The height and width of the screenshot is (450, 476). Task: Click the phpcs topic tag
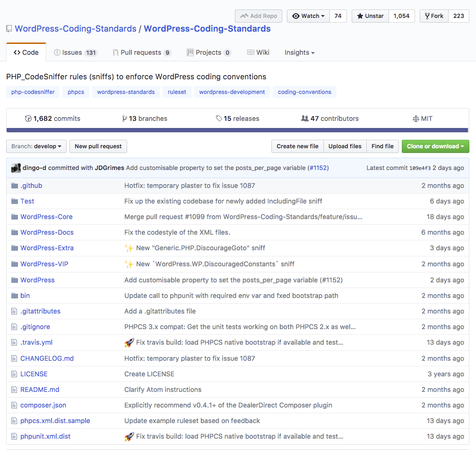(x=76, y=92)
